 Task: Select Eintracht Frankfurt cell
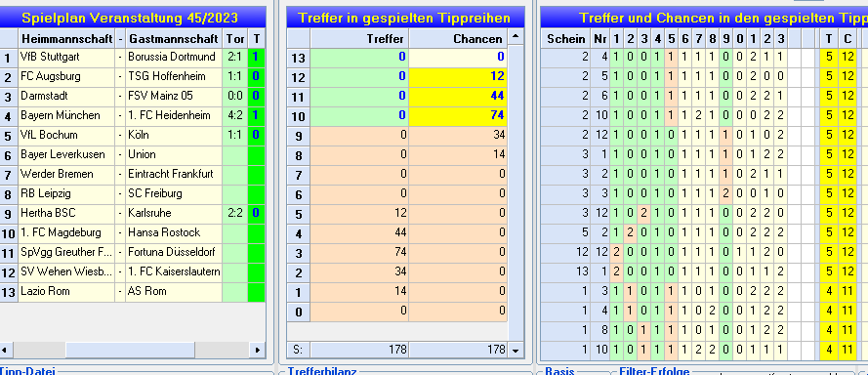[174, 174]
